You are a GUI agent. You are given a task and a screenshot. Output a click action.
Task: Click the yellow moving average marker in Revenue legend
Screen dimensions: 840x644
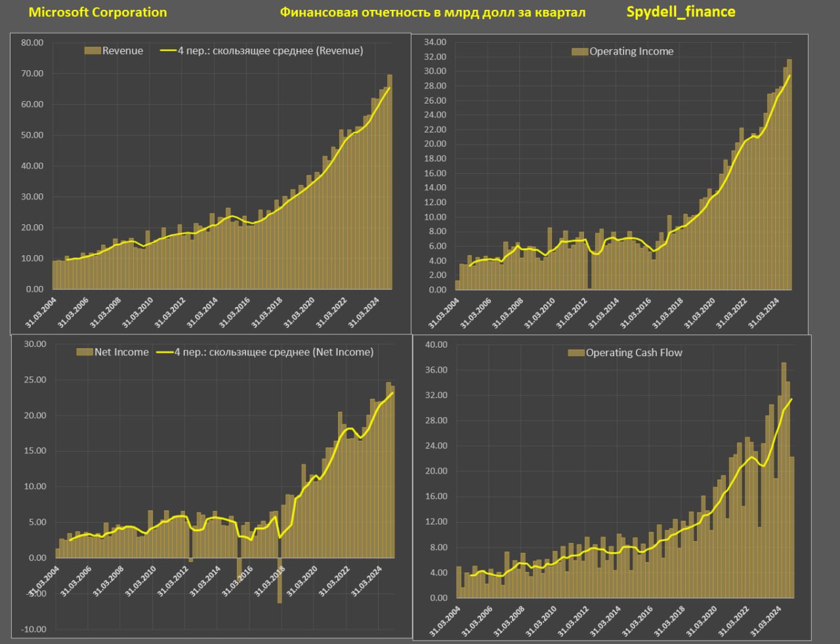point(169,51)
